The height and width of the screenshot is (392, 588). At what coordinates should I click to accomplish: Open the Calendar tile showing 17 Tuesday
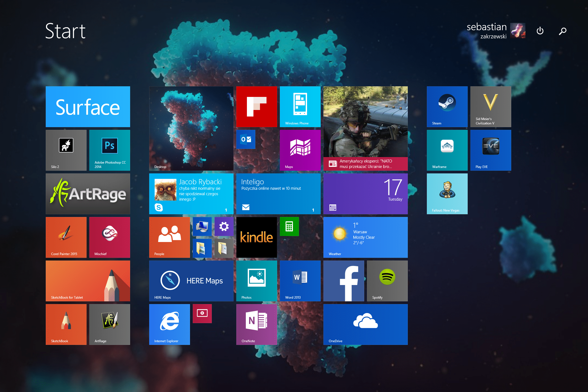366,194
